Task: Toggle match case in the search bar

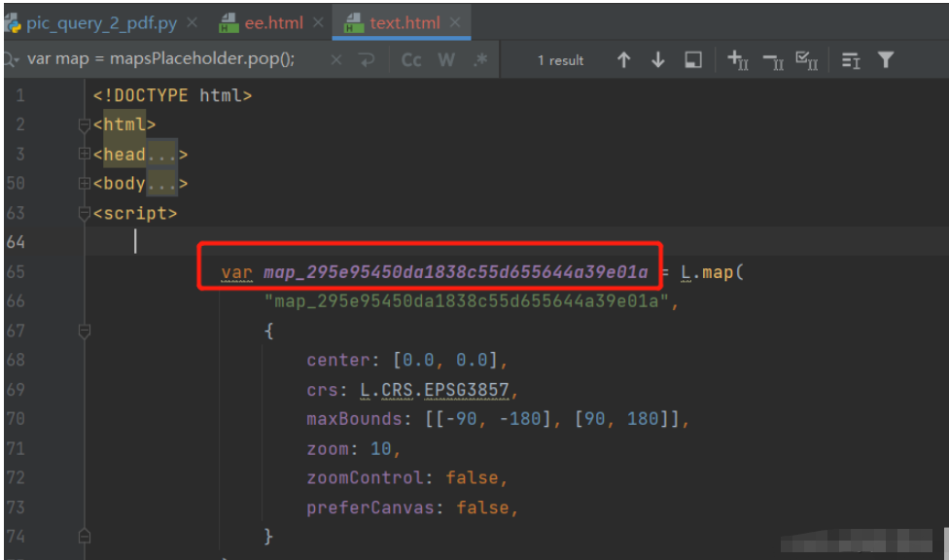Action: click(410, 59)
